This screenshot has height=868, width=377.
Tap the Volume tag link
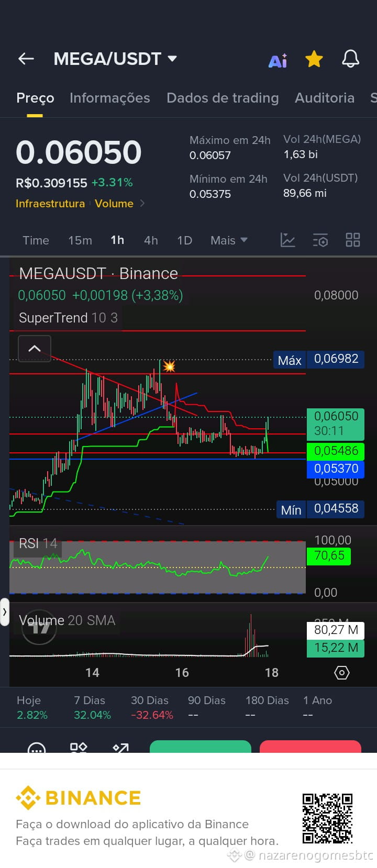[114, 204]
